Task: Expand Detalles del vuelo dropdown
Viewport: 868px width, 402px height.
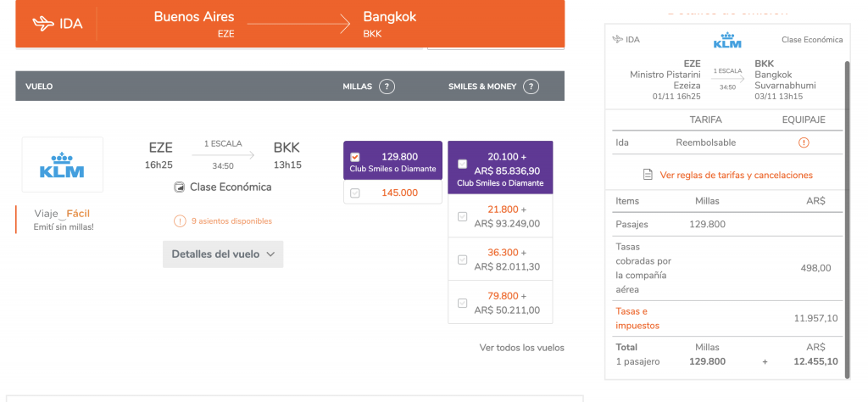Action: point(223,254)
